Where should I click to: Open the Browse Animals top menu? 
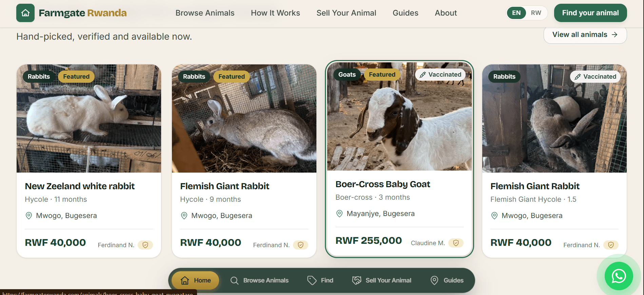[205, 13]
